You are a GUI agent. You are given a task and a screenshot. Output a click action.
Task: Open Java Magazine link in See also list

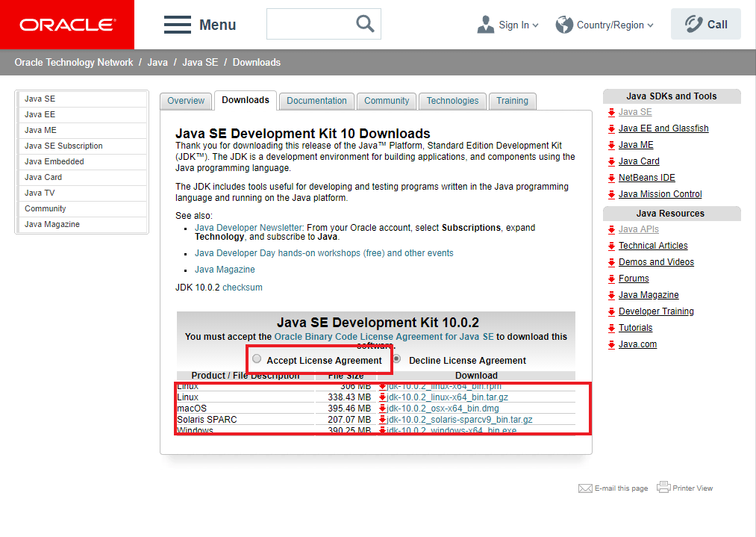[225, 270]
